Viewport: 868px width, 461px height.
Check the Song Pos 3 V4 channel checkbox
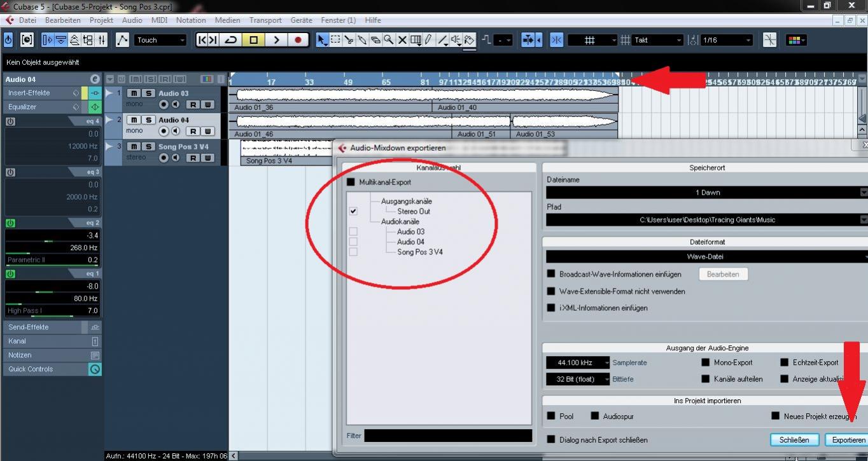[x=353, y=252]
